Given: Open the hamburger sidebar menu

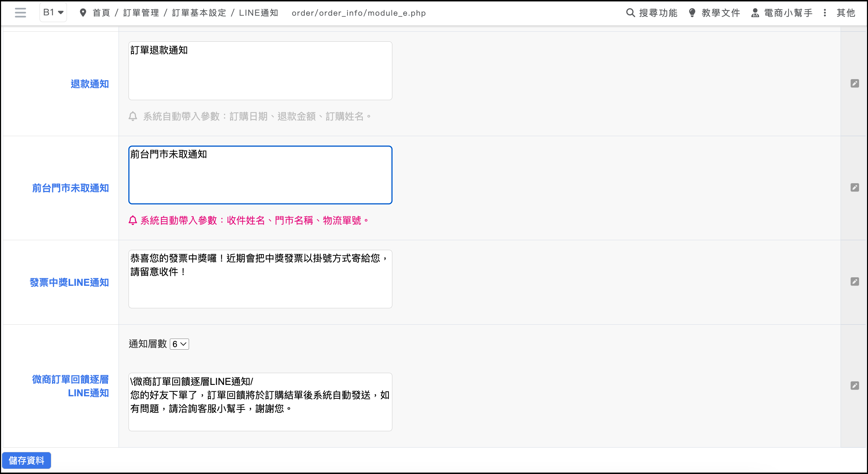Looking at the screenshot, I should click(21, 13).
